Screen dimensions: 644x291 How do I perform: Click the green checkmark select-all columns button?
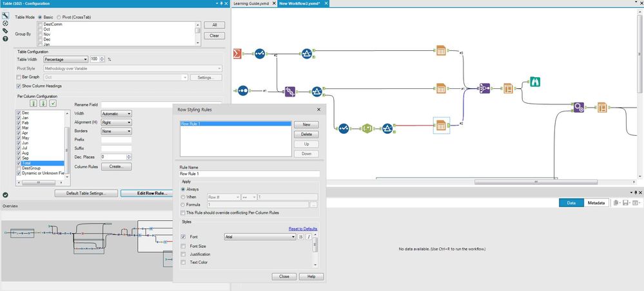tap(53, 103)
